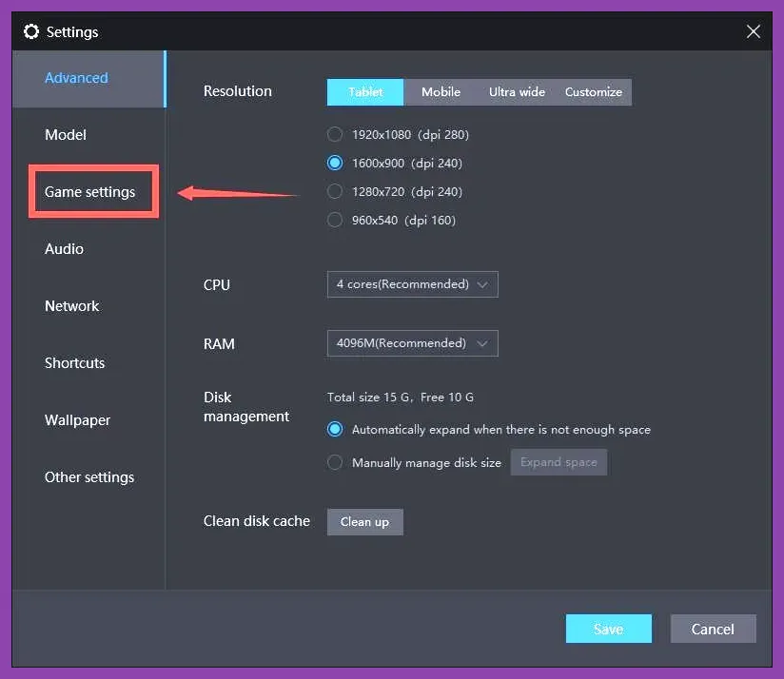
Task: Open the Shortcuts section
Action: (75, 362)
